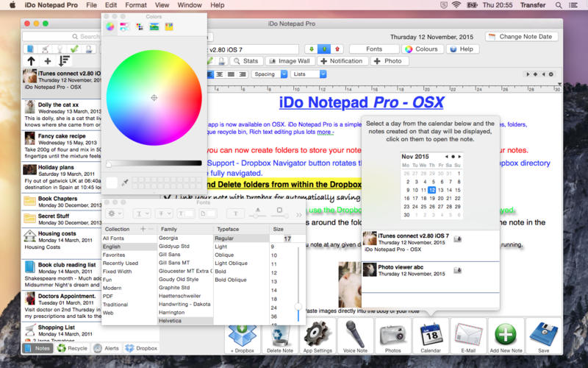The height and width of the screenshot is (368, 588).
Task: Select the color sliders mode in Colors panel
Action: click(x=124, y=26)
